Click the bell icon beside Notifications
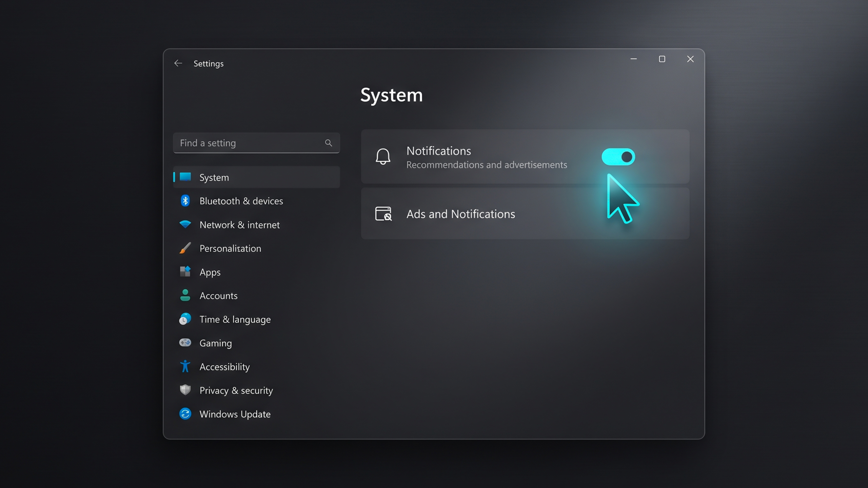The height and width of the screenshot is (488, 868). (x=383, y=157)
